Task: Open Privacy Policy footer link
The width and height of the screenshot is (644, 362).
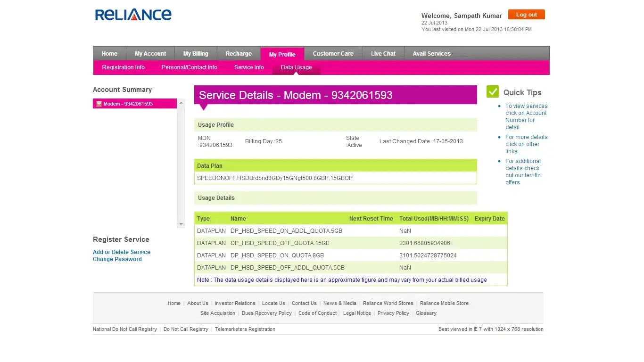Action: (x=393, y=313)
